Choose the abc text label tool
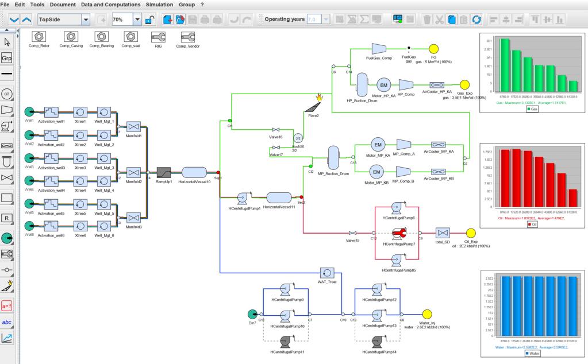 pos(7,322)
